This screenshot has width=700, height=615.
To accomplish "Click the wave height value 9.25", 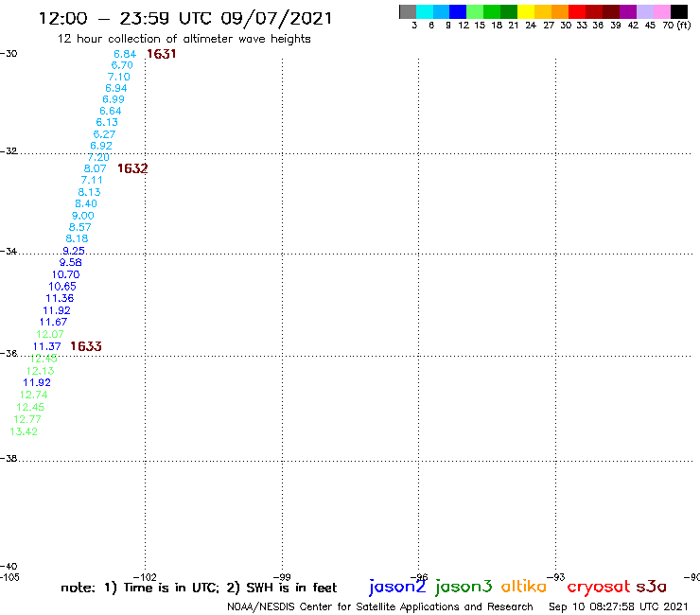I will click(74, 251).
